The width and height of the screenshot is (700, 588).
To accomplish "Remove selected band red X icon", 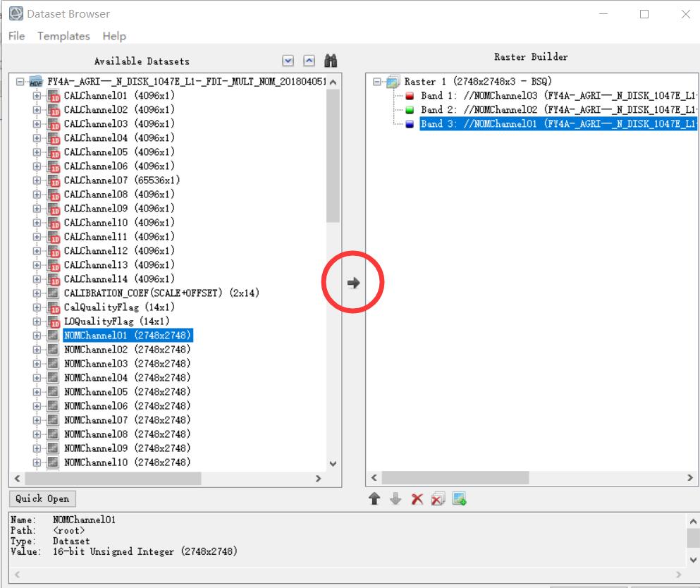I will point(417,498).
